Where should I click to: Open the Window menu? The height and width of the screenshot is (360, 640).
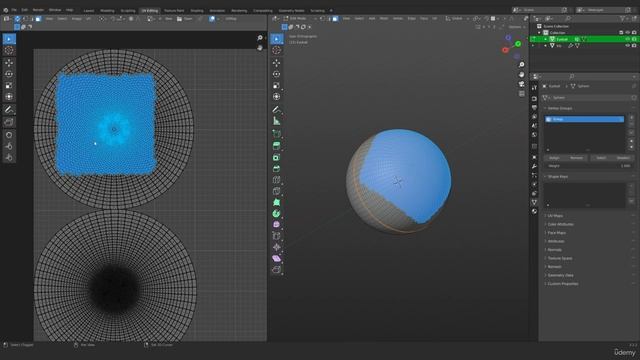click(x=55, y=10)
